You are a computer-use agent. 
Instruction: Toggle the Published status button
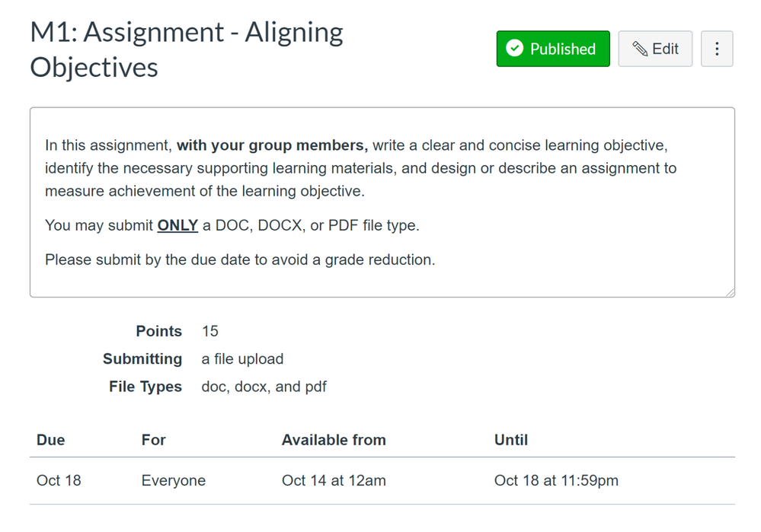click(x=553, y=49)
